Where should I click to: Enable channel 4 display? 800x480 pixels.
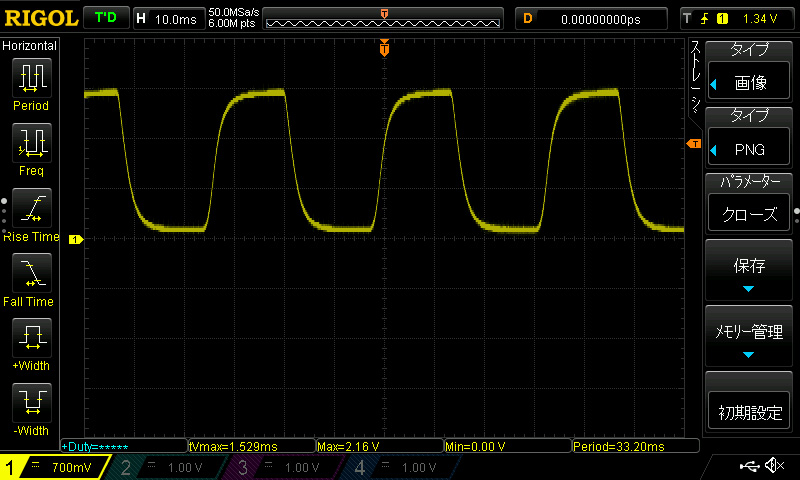click(400, 467)
